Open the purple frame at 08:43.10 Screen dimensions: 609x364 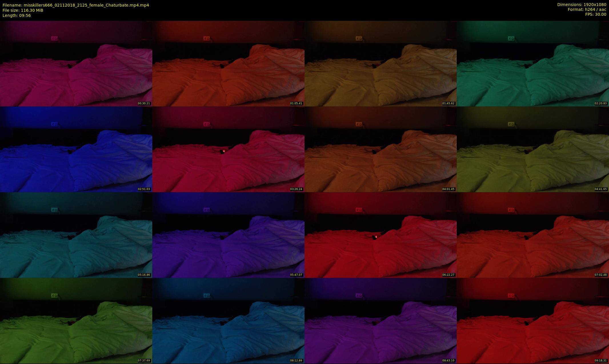coord(380,321)
